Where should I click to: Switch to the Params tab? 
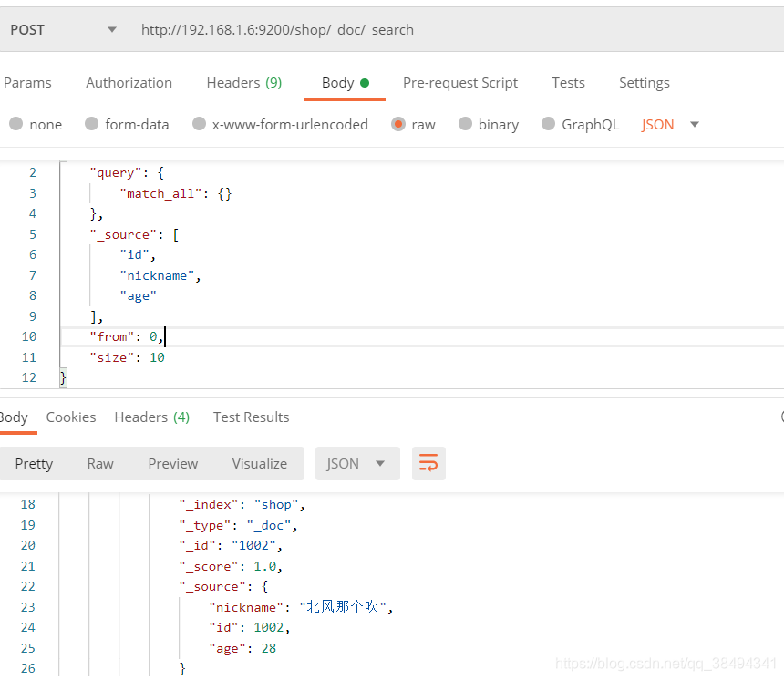click(27, 83)
